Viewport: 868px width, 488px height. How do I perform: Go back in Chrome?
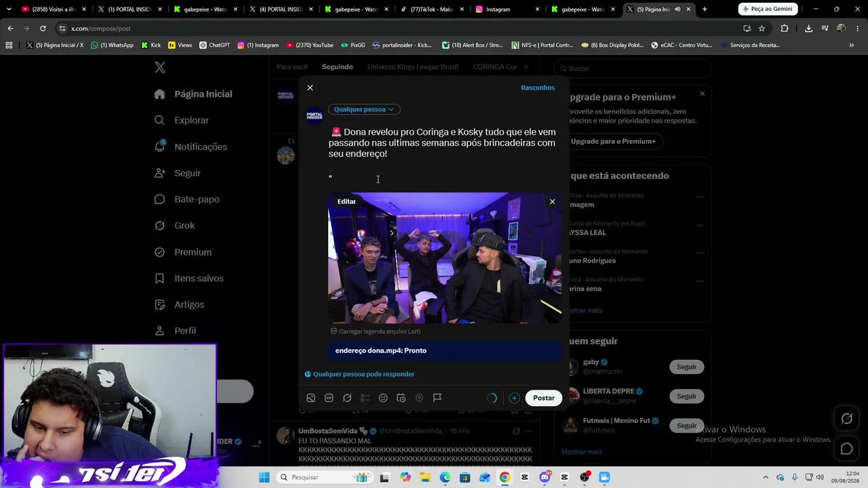10,28
